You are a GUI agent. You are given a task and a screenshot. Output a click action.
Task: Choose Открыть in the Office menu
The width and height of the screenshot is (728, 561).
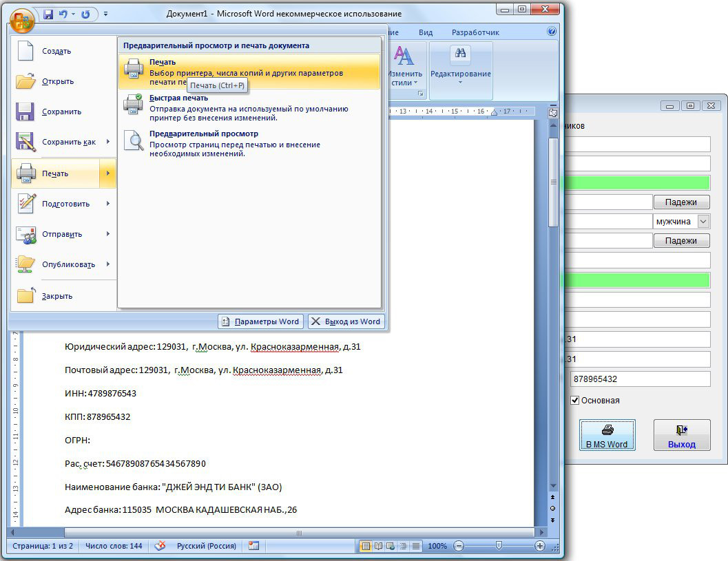(x=63, y=81)
